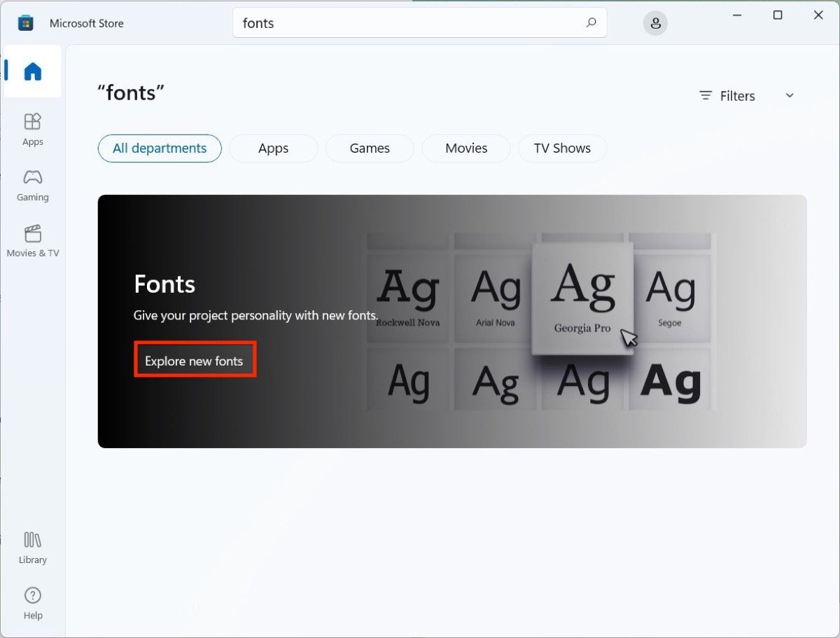Click the Microsoft Store logo
This screenshot has width=840, height=638.
pos(26,23)
